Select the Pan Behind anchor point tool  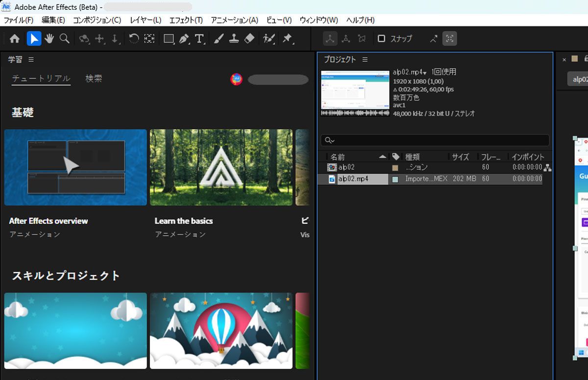(x=149, y=38)
